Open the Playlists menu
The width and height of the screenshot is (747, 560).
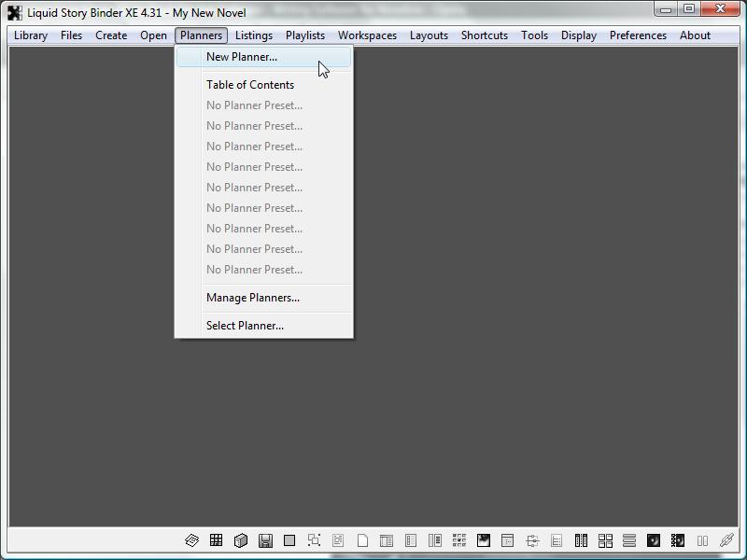[305, 35]
